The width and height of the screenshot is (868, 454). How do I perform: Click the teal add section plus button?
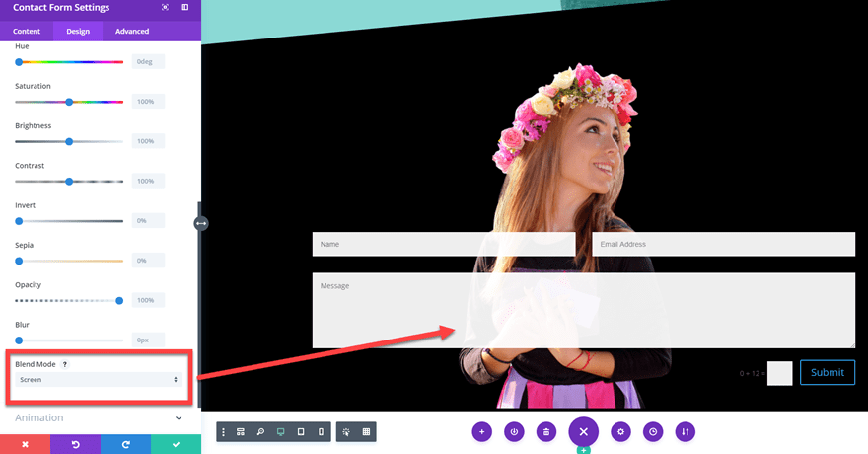584,450
